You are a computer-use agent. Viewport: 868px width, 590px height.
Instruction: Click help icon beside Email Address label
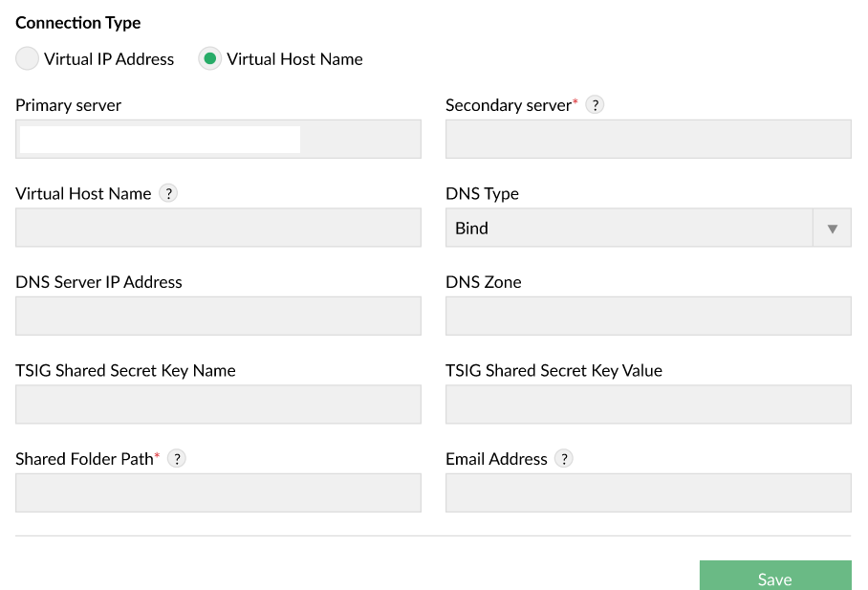[x=564, y=459]
